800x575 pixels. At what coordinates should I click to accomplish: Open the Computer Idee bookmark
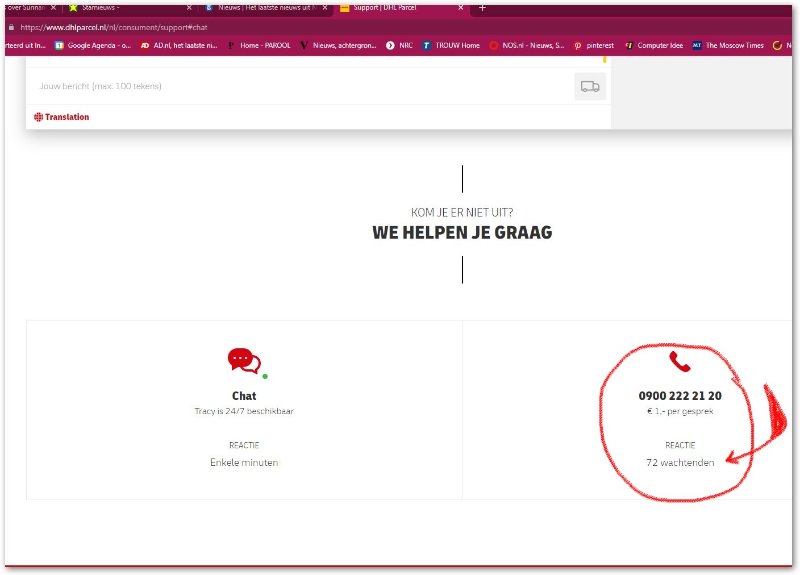(x=654, y=45)
